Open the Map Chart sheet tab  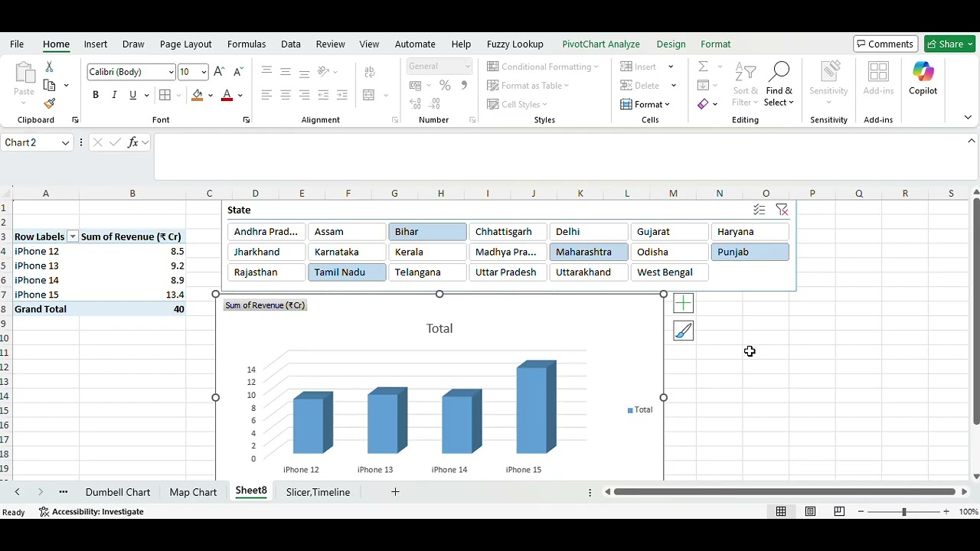point(193,492)
